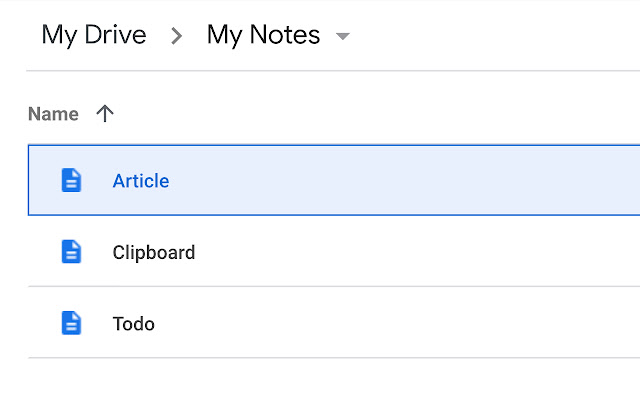
Task: Sort files by the Name column header
Action: click(x=53, y=114)
